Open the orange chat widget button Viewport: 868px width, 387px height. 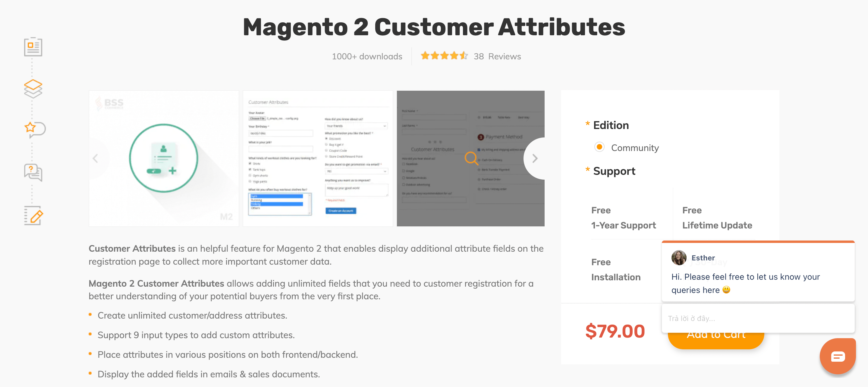(x=837, y=356)
